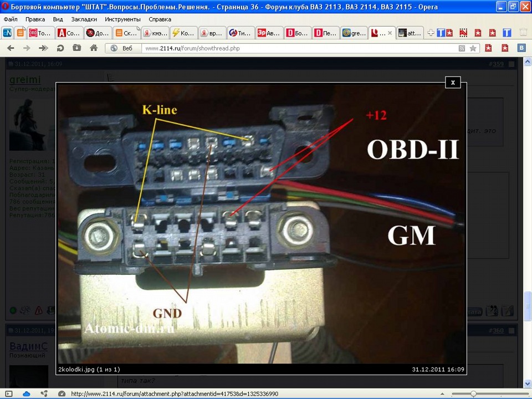Switch to the 'Ск...' tab

(x=126, y=33)
